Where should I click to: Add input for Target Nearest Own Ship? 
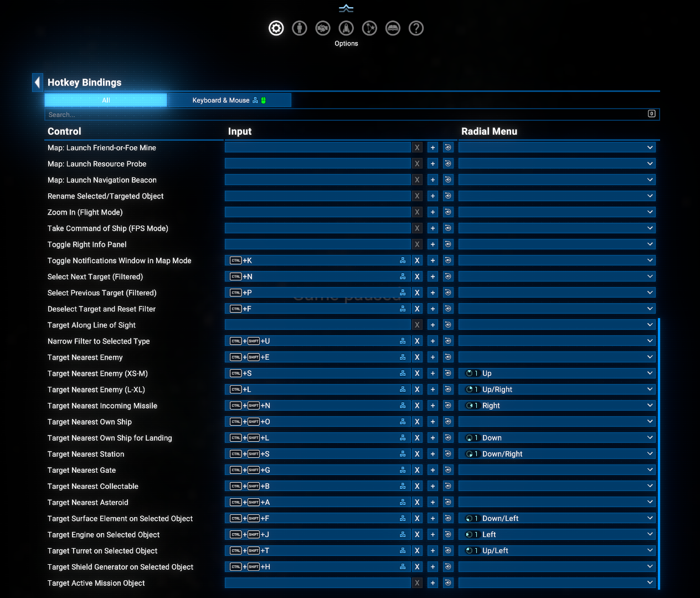(x=433, y=422)
